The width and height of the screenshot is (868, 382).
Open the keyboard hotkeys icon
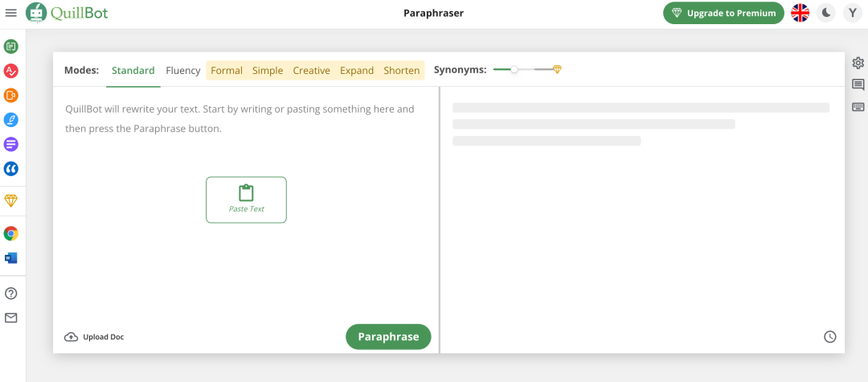pyautogui.click(x=858, y=107)
